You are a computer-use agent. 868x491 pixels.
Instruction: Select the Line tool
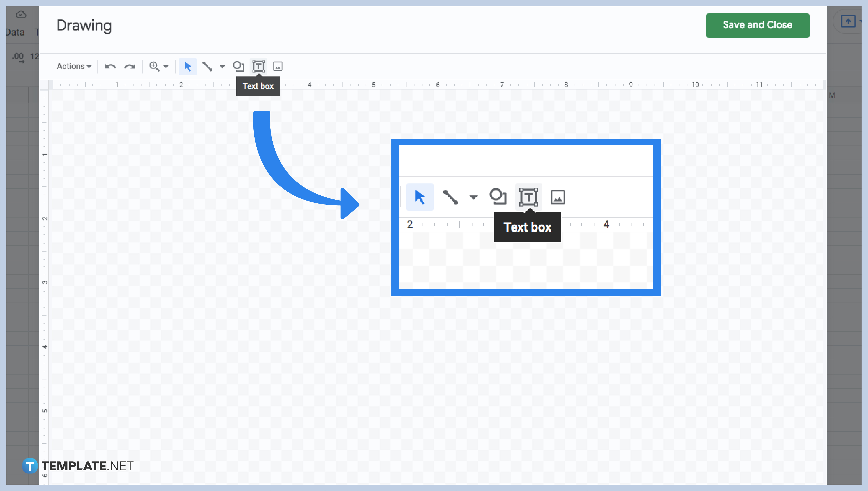click(x=207, y=66)
